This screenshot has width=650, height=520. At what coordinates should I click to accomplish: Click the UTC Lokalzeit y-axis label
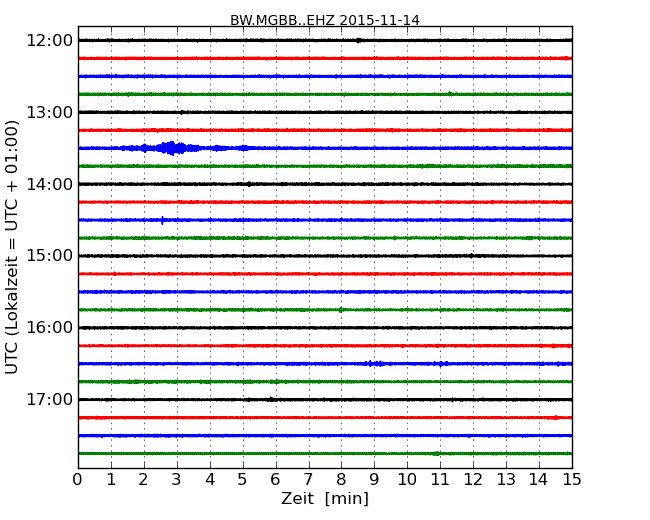12,247
